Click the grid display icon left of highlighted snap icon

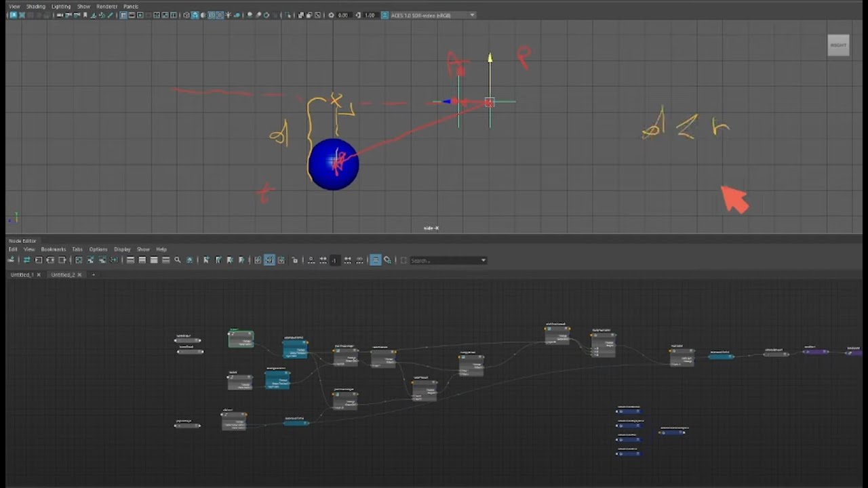point(258,260)
